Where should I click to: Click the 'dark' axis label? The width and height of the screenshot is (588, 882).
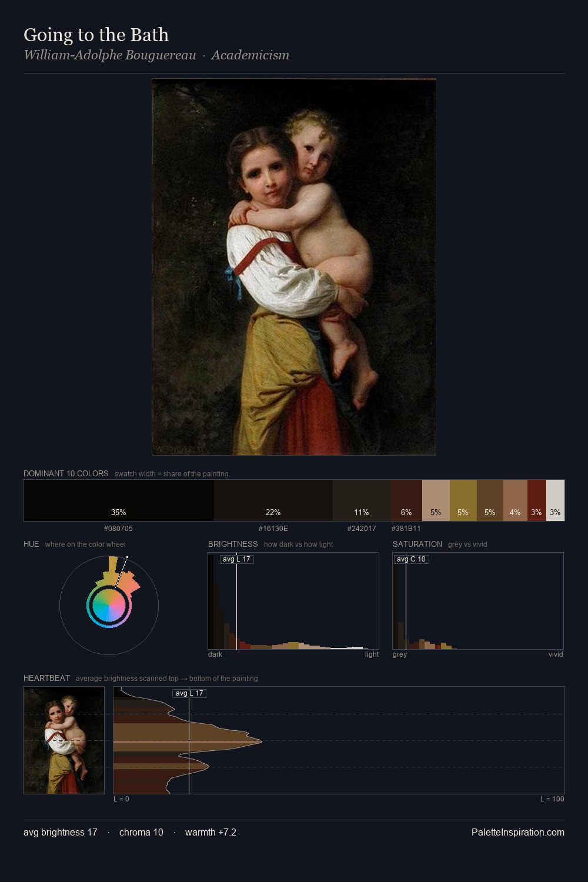[215, 654]
